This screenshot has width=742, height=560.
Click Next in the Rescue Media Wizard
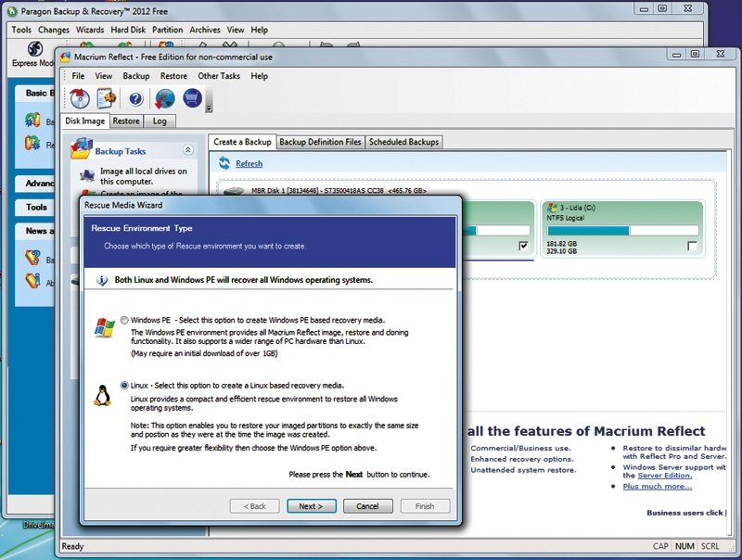pyautogui.click(x=312, y=506)
